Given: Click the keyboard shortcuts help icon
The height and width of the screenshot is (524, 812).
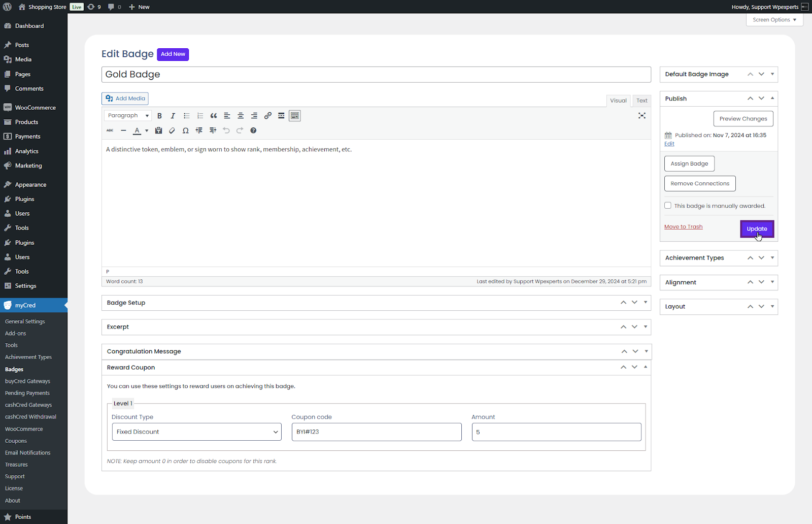Looking at the screenshot, I should tap(253, 130).
